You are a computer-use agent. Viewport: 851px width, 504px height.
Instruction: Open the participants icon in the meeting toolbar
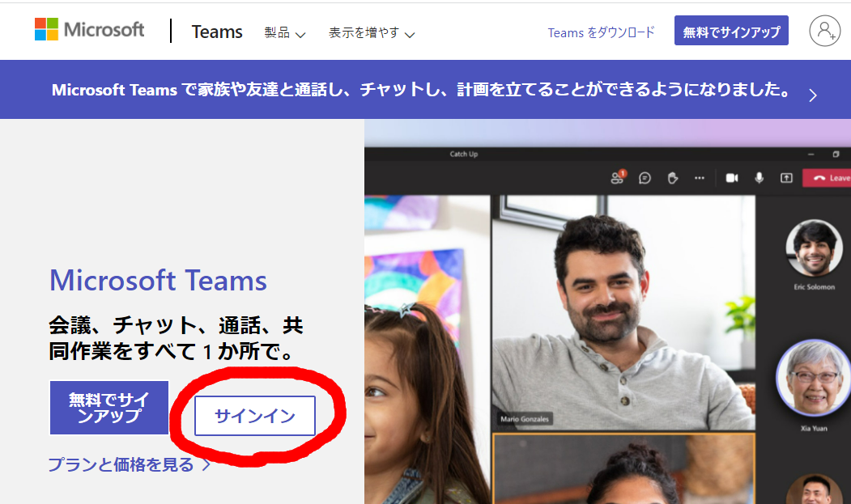pos(618,177)
